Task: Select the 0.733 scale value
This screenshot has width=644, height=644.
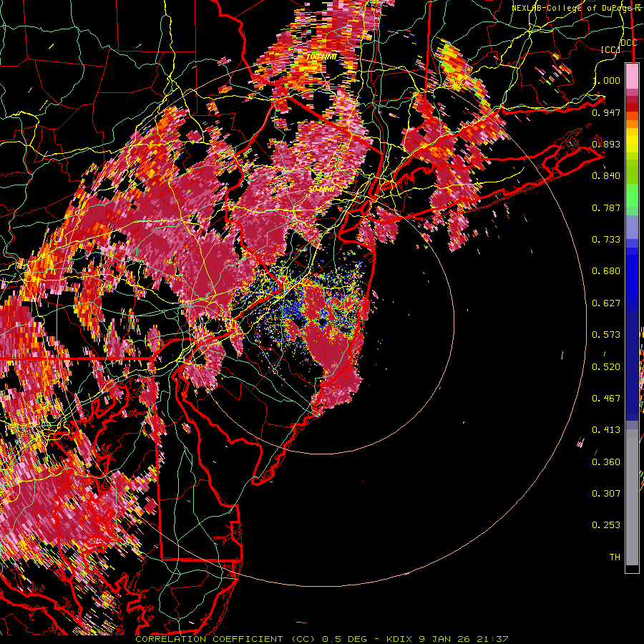Action: pyautogui.click(x=606, y=240)
